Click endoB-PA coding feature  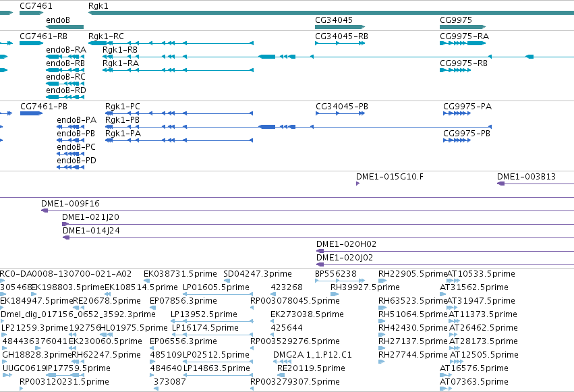71,127
